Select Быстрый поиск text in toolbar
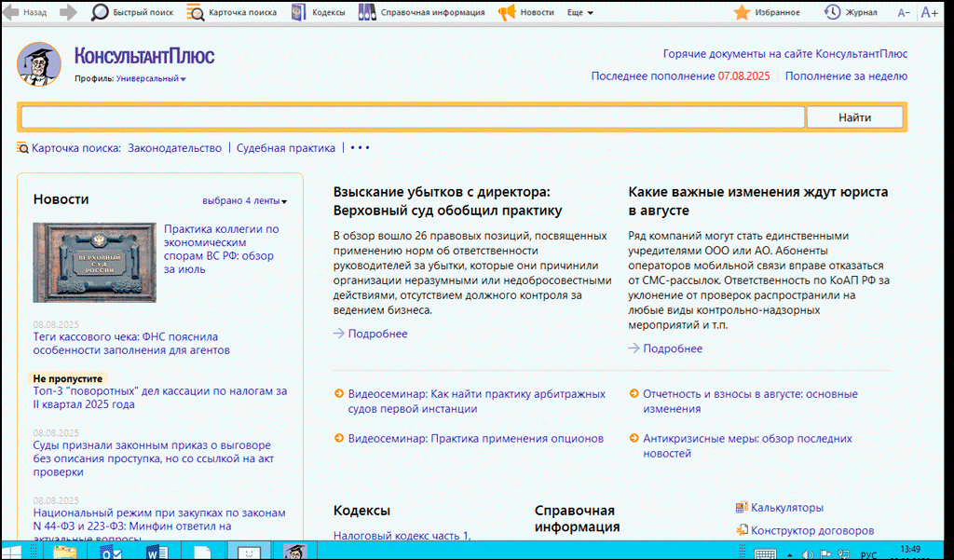The image size is (954, 560). pyautogui.click(x=143, y=12)
